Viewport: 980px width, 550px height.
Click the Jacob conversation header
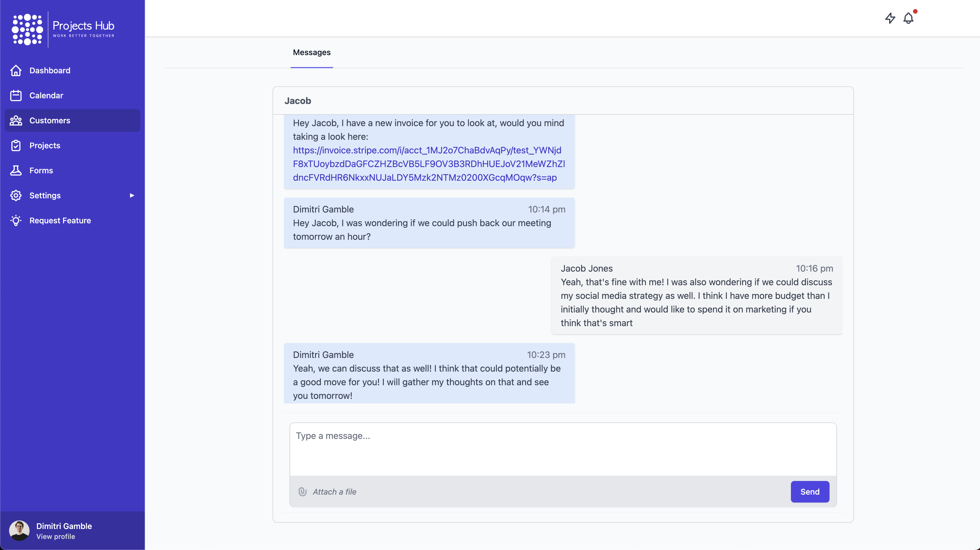coord(298,101)
